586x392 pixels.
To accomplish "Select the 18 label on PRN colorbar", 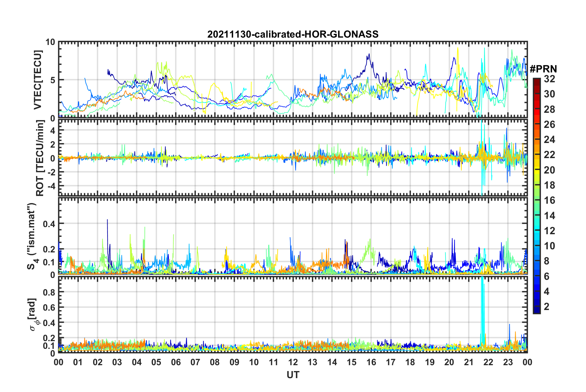I will point(549,185).
